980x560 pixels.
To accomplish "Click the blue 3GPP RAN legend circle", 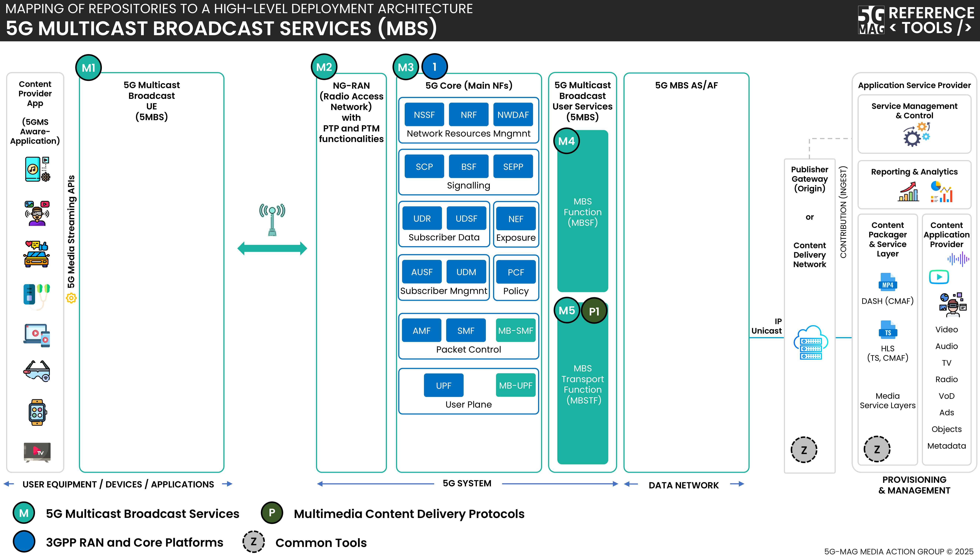I will [x=24, y=541].
